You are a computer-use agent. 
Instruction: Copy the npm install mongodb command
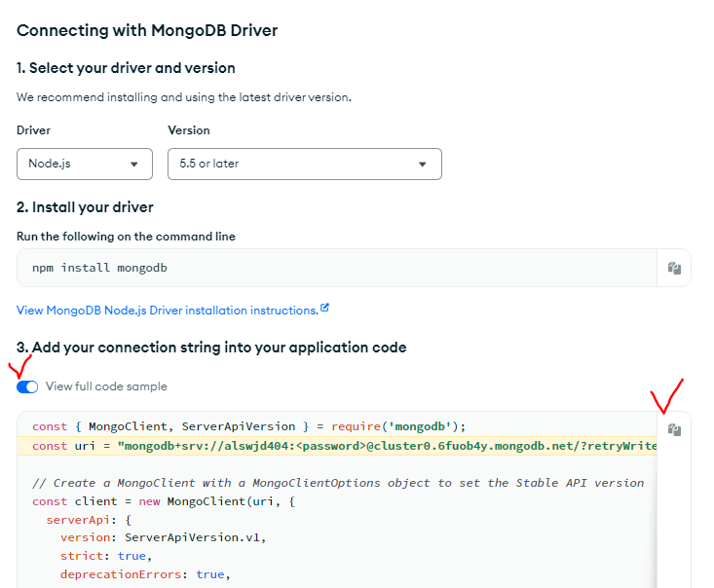coord(674,268)
